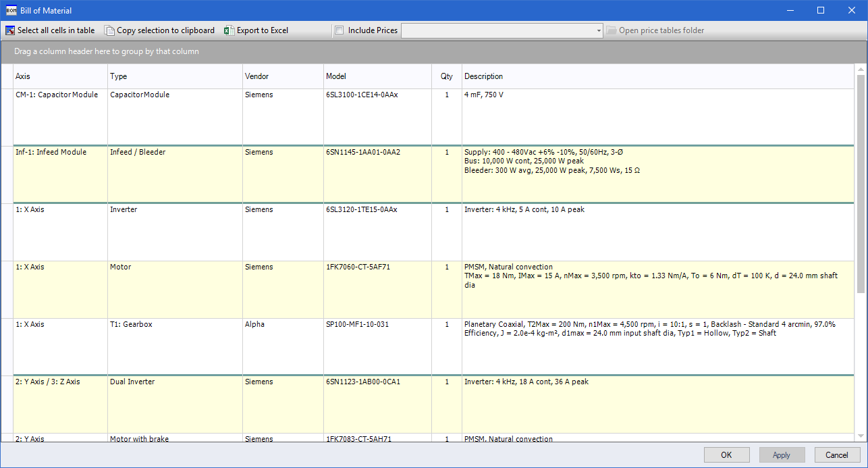Click the Qty column header
This screenshot has width=868, height=468.
pyautogui.click(x=446, y=76)
